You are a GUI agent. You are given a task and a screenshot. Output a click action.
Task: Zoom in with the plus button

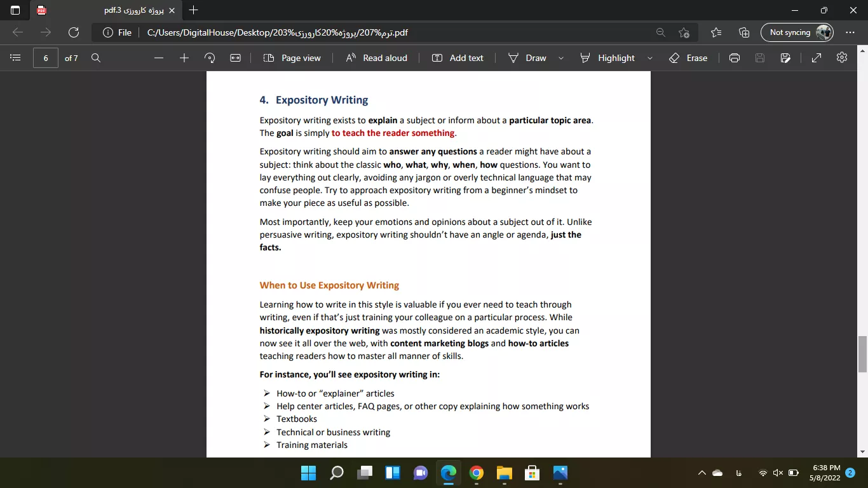tap(184, 58)
